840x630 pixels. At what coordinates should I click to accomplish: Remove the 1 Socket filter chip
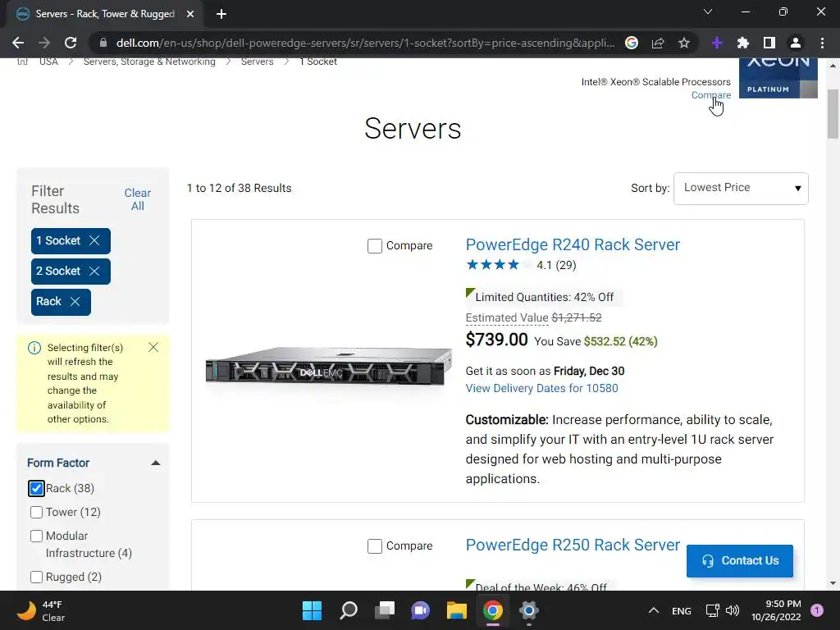pos(94,240)
